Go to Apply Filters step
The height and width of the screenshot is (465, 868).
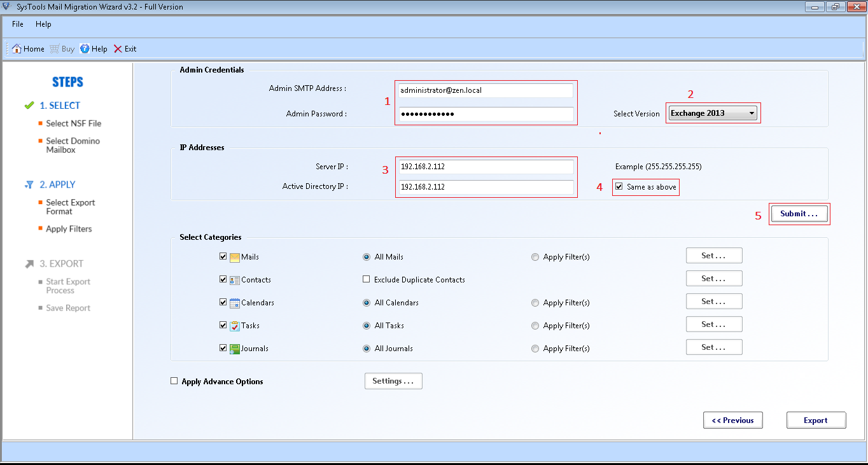click(x=69, y=229)
